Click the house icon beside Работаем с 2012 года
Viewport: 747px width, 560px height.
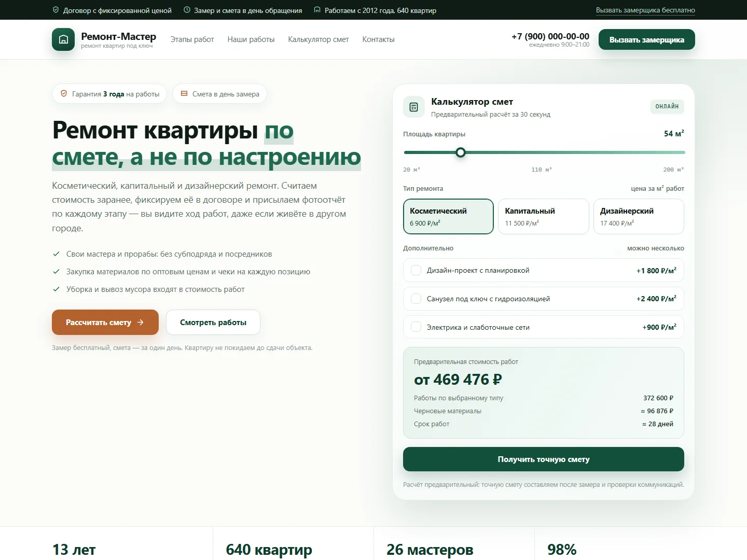coord(317,10)
